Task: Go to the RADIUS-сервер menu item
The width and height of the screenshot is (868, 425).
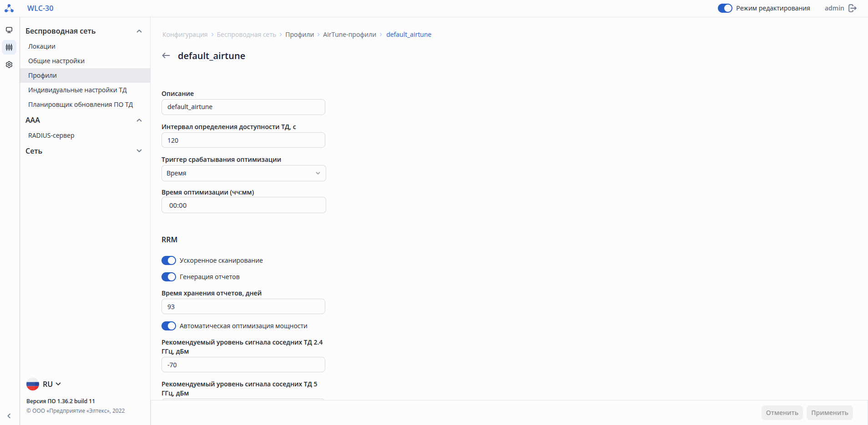Action: point(51,135)
